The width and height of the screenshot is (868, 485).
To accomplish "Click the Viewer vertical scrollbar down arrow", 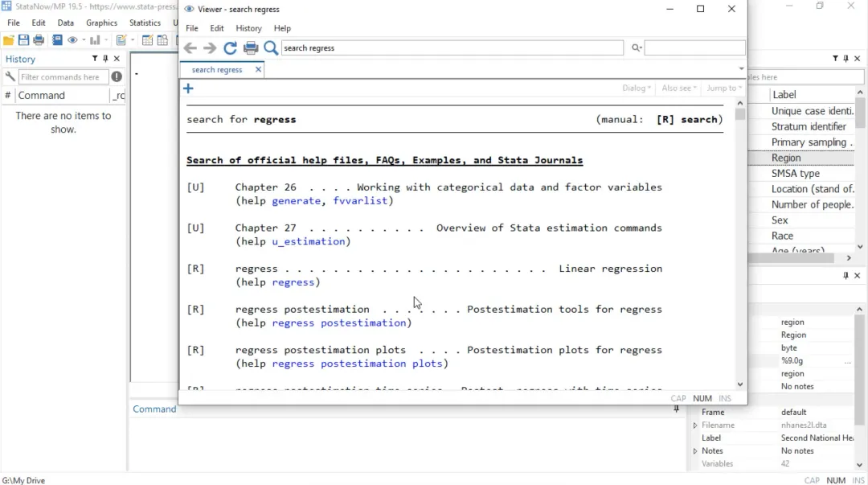I will [740, 384].
